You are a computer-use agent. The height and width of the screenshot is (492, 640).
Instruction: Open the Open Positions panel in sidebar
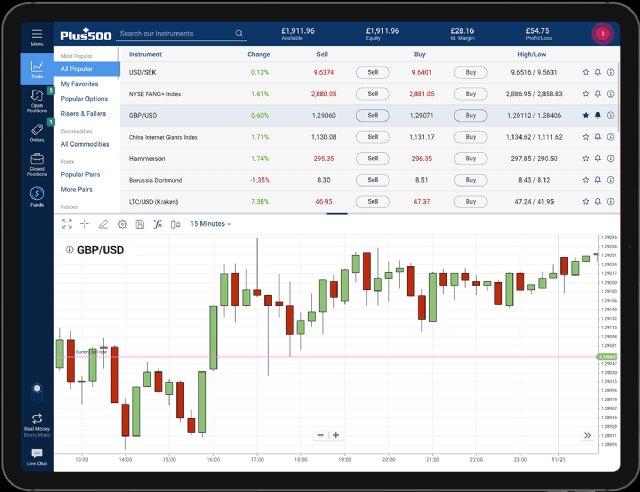[x=36, y=102]
